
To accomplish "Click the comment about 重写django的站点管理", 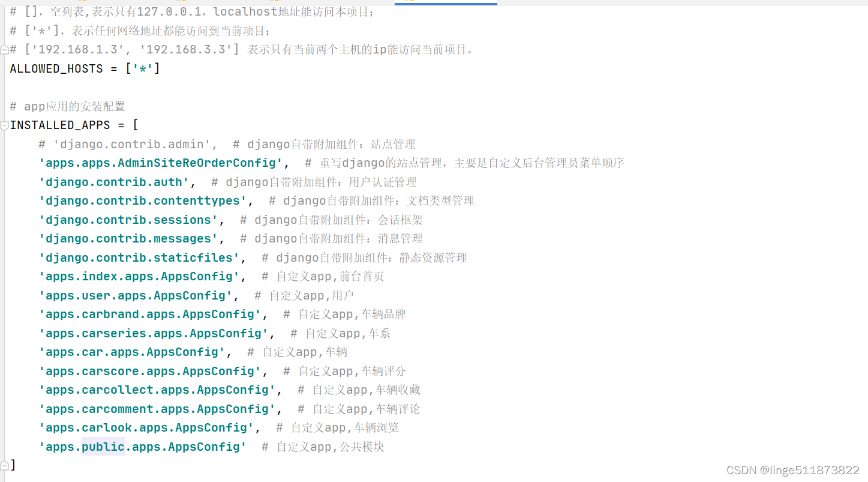I will coord(465,163).
